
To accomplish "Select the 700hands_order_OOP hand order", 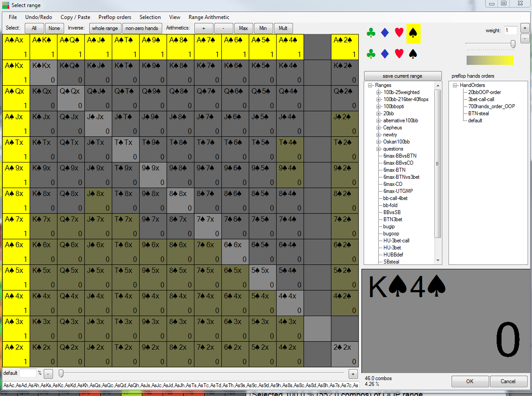I will (x=491, y=106).
